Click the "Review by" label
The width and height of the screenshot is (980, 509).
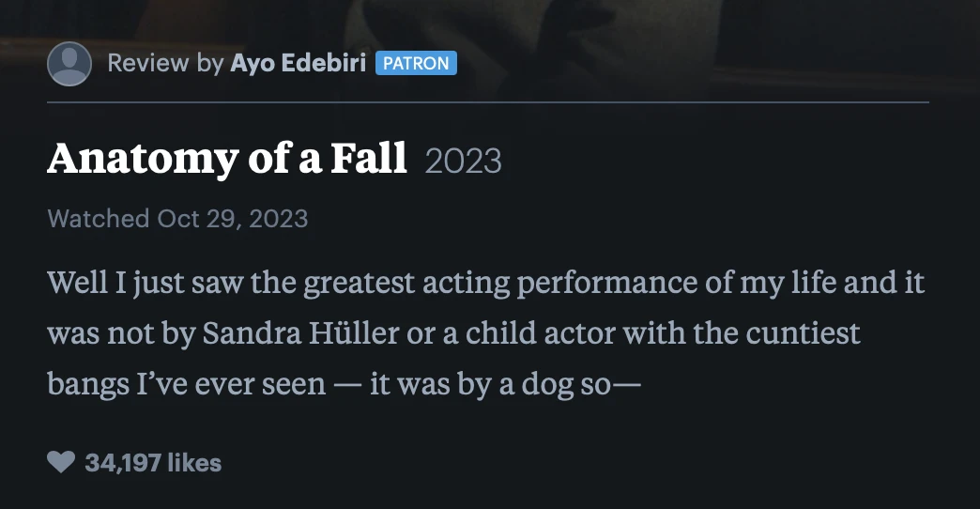click(165, 64)
